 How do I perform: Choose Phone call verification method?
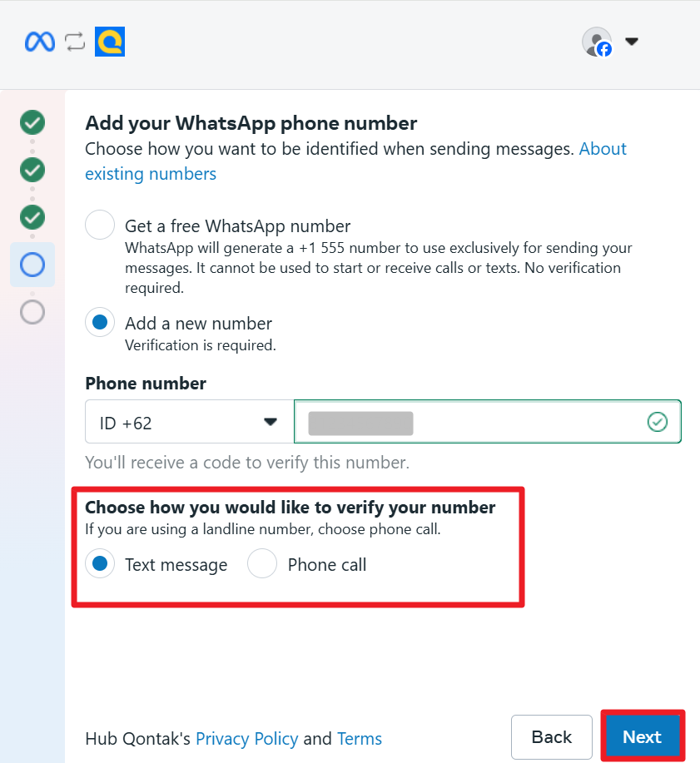[262, 563]
